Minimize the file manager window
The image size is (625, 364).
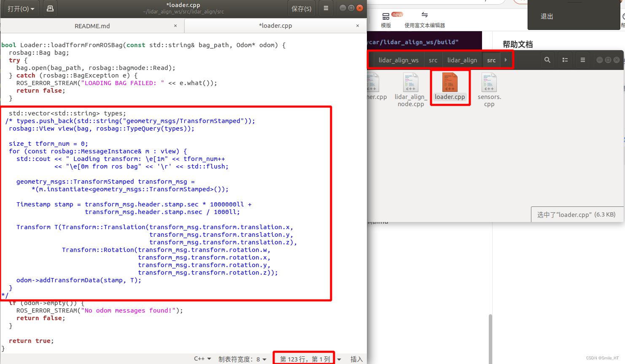599,60
